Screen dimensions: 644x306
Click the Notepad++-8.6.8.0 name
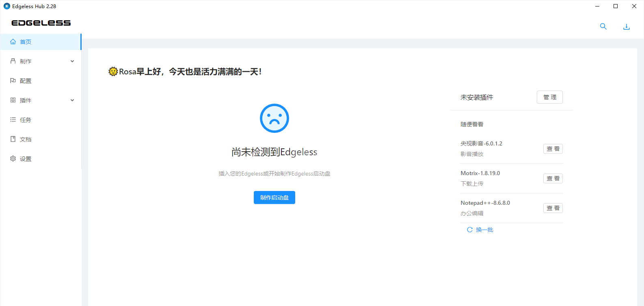pos(485,203)
